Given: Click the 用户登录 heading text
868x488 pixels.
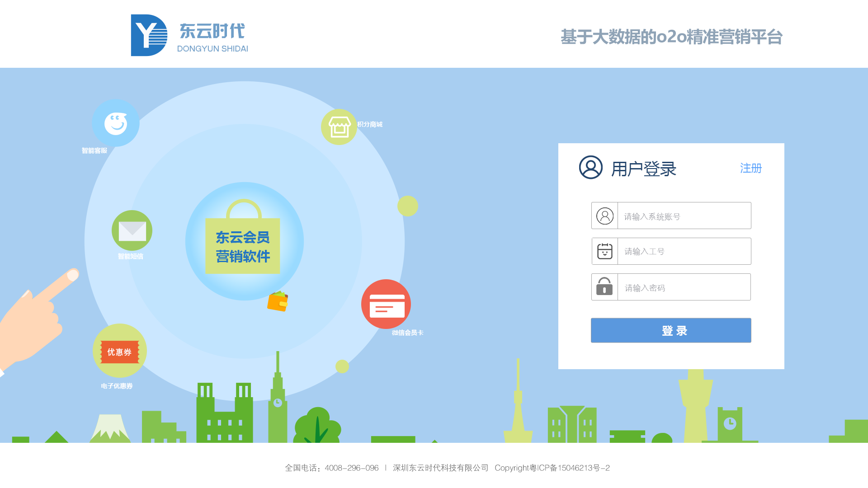Looking at the screenshot, I should click(x=644, y=169).
